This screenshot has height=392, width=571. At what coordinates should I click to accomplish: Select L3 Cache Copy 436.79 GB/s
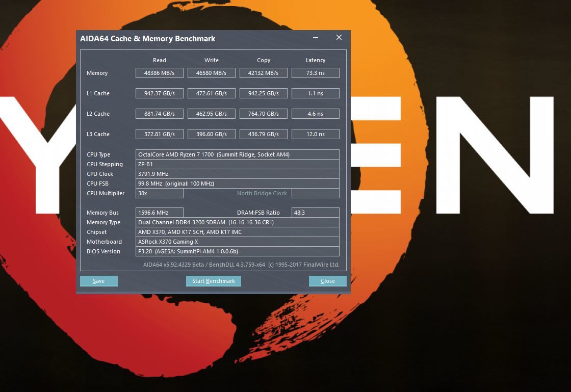[x=264, y=134]
